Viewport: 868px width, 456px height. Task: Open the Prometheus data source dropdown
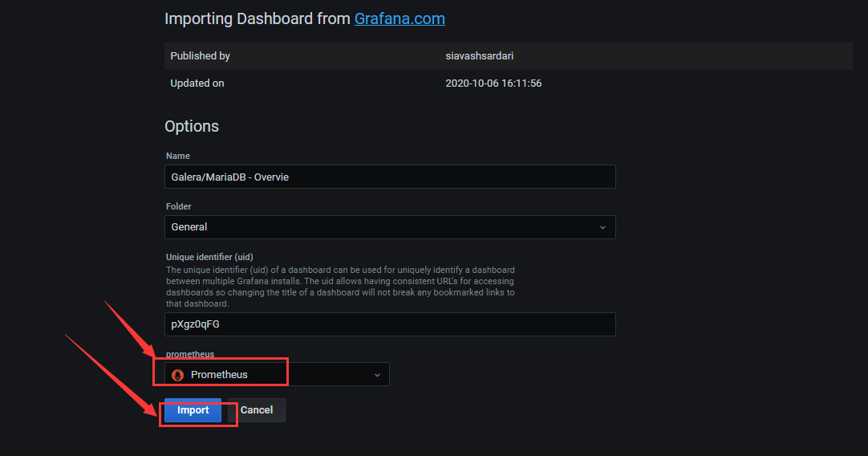pyautogui.click(x=277, y=375)
